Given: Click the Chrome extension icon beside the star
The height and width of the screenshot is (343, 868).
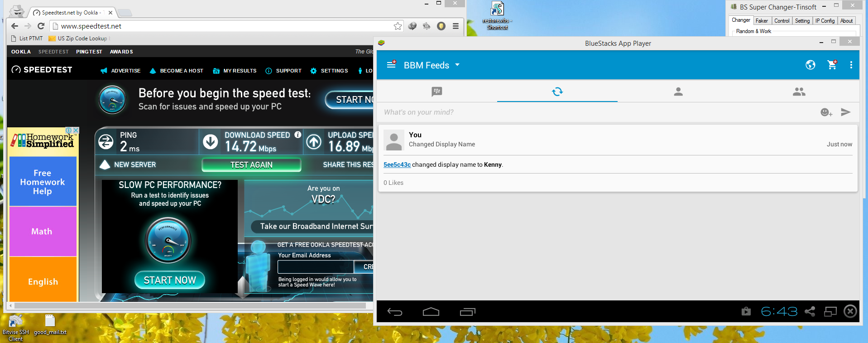Looking at the screenshot, I should point(412,26).
